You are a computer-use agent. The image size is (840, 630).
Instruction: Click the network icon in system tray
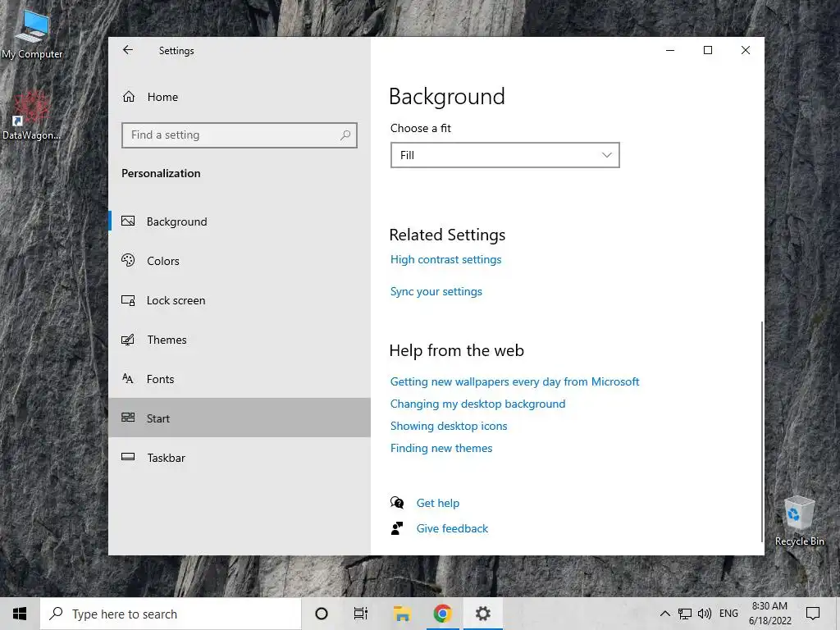[685, 614]
